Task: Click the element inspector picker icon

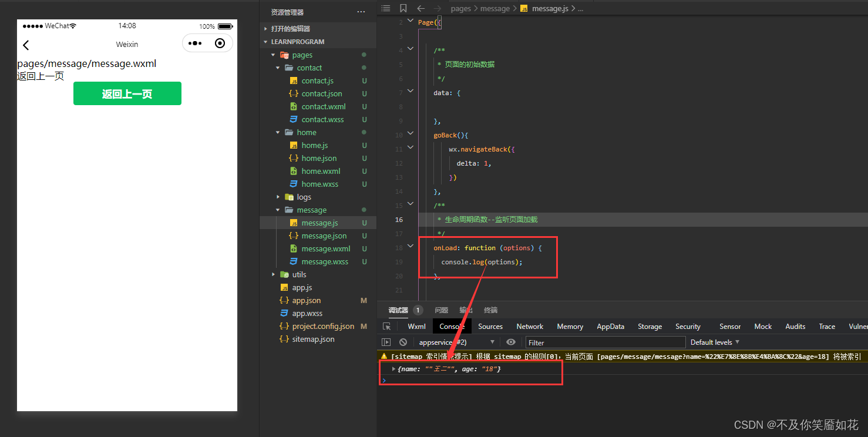Action: (x=386, y=327)
